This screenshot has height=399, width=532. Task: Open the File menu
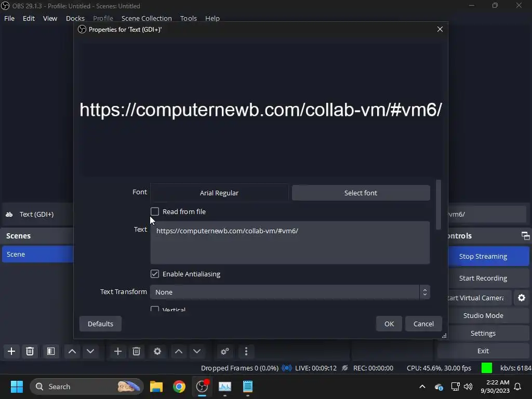[9, 18]
